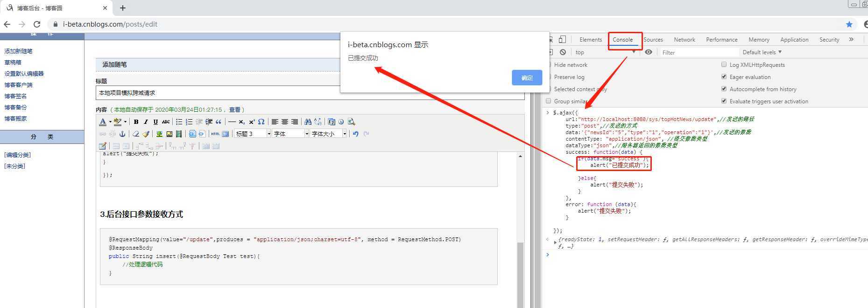Open the 添加新随笔 link in sidebar

(x=19, y=51)
